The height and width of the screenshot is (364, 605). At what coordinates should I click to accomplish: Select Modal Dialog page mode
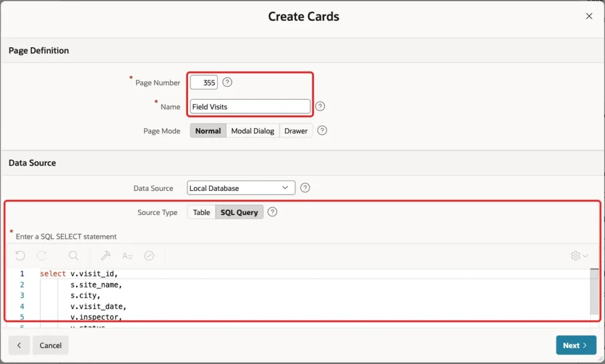[253, 131]
